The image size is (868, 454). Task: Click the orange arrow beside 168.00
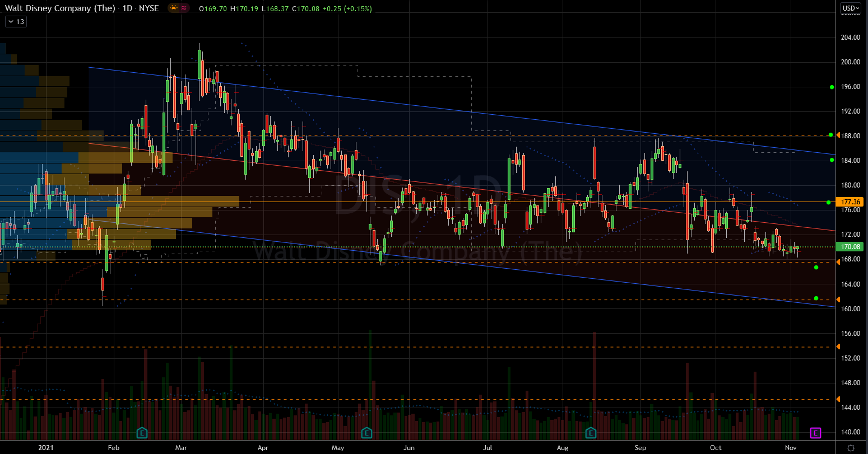coord(838,261)
